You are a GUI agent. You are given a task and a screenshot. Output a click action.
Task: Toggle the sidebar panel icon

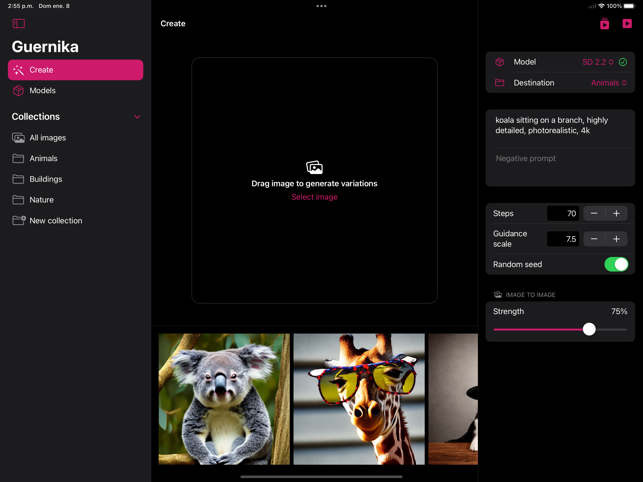click(18, 23)
